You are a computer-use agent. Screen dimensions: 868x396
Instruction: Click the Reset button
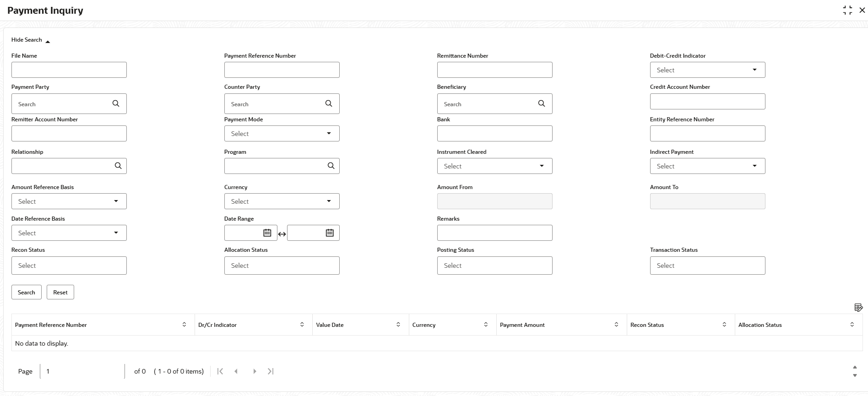tap(60, 292)
